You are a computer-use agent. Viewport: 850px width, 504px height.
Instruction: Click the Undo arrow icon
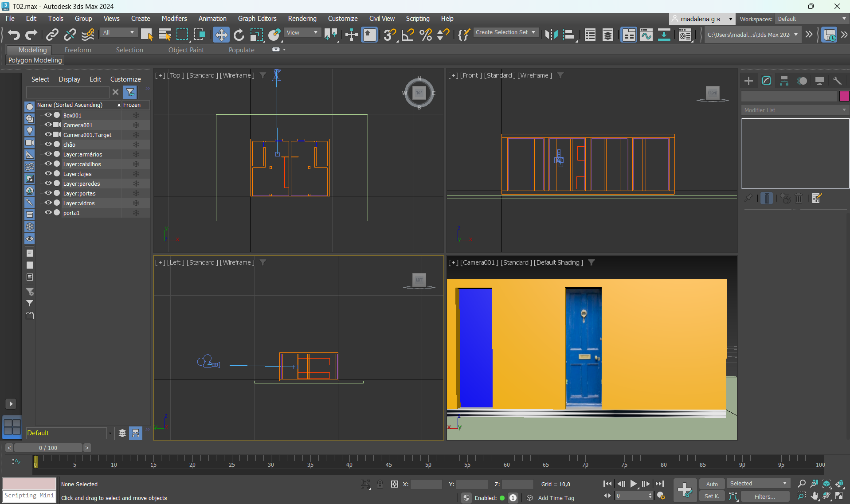coord(14,35)
